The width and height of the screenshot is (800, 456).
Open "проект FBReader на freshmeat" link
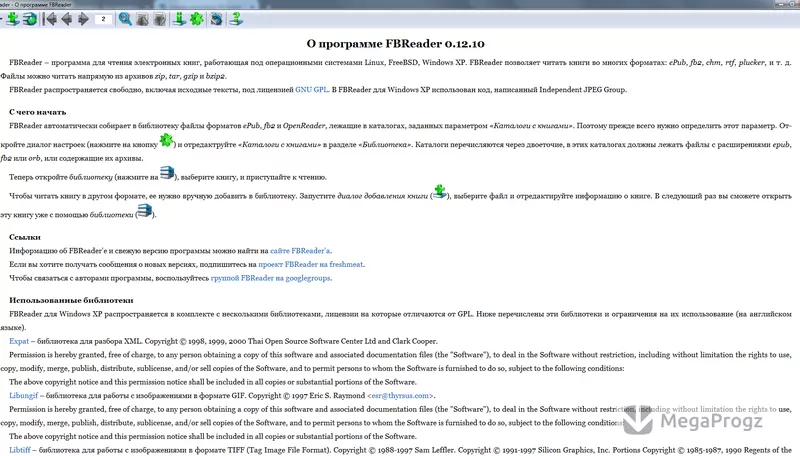coord(311,265)
